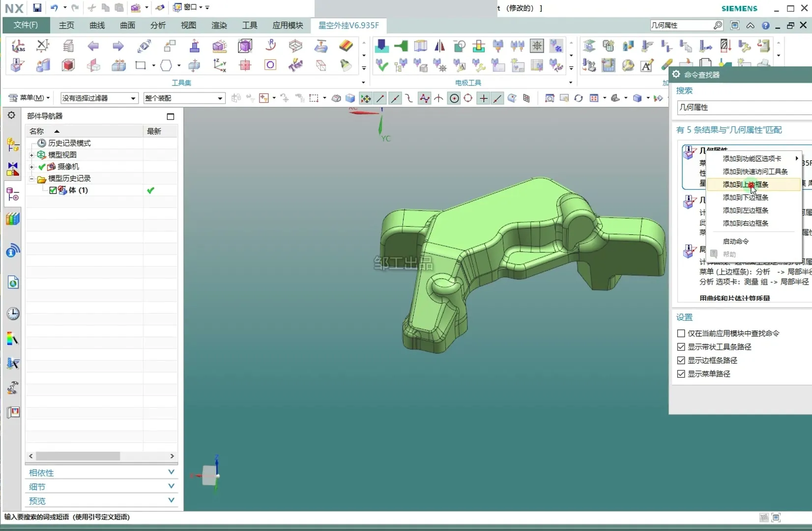Click the help question mark icon
This screenshot has height=531, width=812.
(765, 26)
